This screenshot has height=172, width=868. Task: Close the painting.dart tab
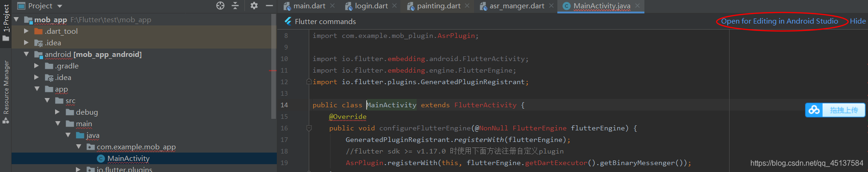point(467,6)
